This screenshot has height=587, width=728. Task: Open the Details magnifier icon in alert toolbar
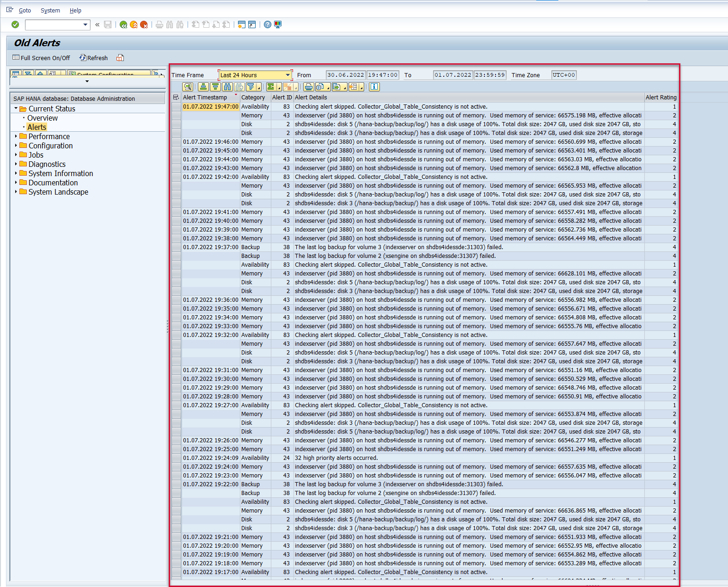coord(187,87)
